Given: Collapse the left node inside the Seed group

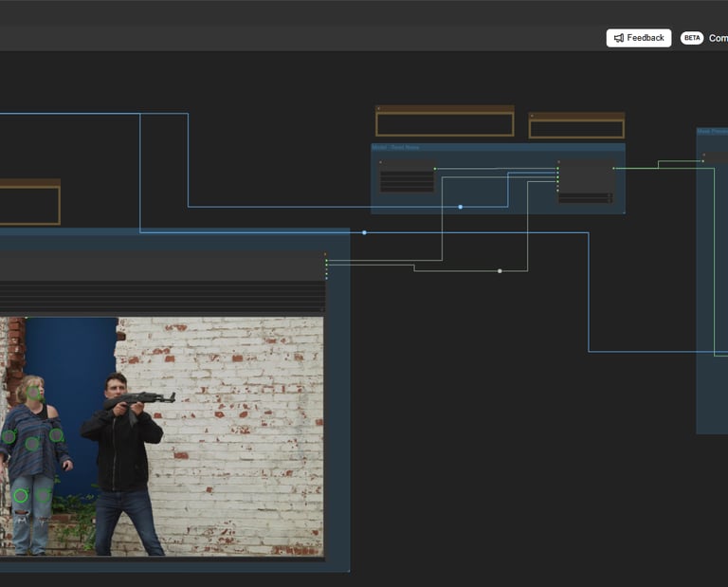Looking at the screenshot, I should click(x=381, y=162).
